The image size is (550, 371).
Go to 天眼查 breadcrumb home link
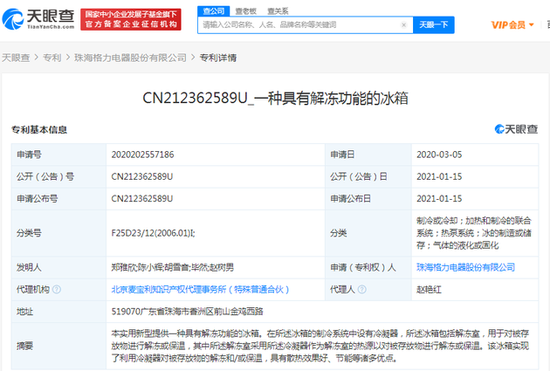click(16, 58)
